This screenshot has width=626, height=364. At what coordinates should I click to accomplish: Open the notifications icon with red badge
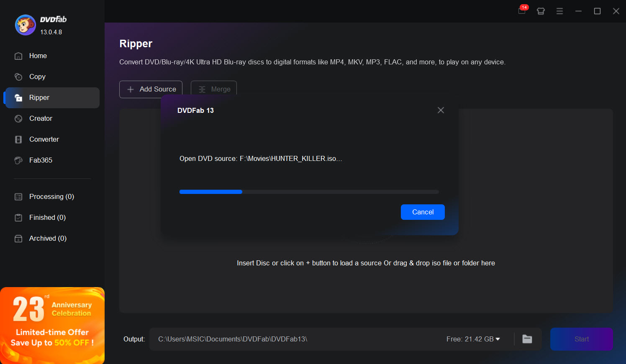[522, 11]
